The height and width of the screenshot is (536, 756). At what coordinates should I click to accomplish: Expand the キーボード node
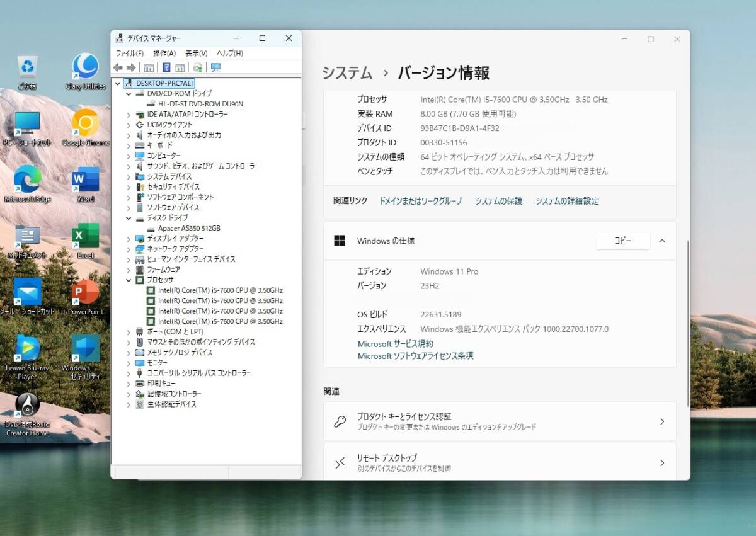coord(129,145)
